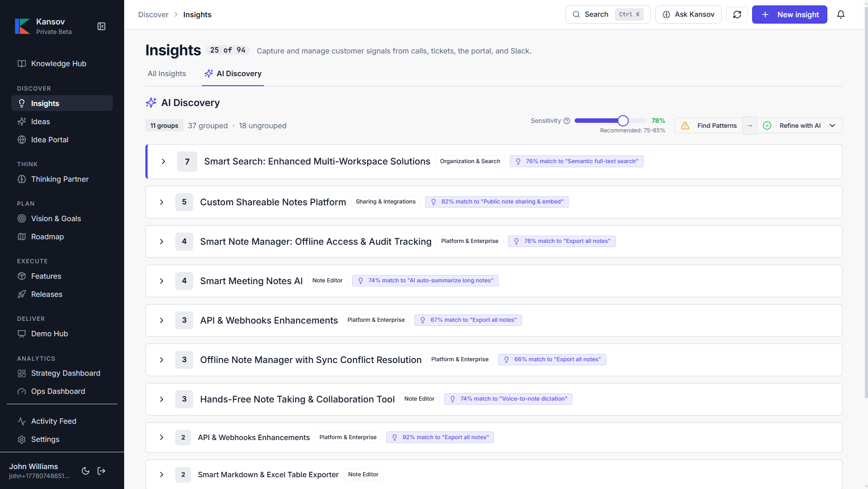Open 76% match Semantic full-text search link
868x489 pixels.
coord(576,161)
